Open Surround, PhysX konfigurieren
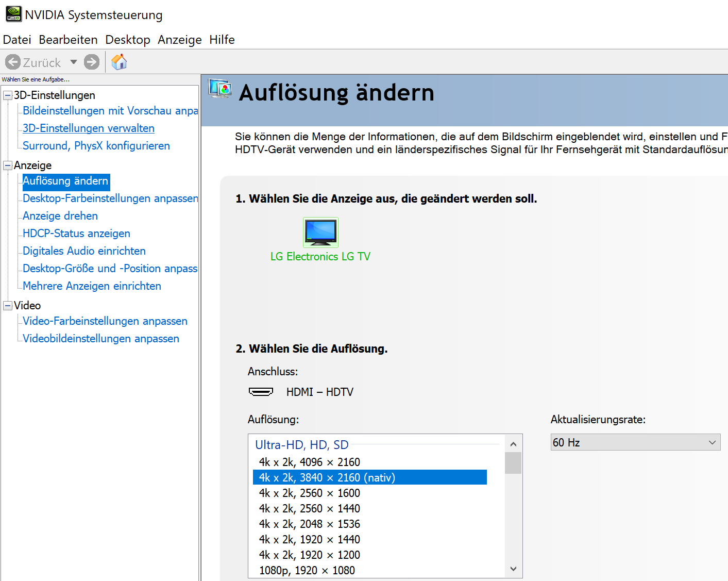 [96, 146]
